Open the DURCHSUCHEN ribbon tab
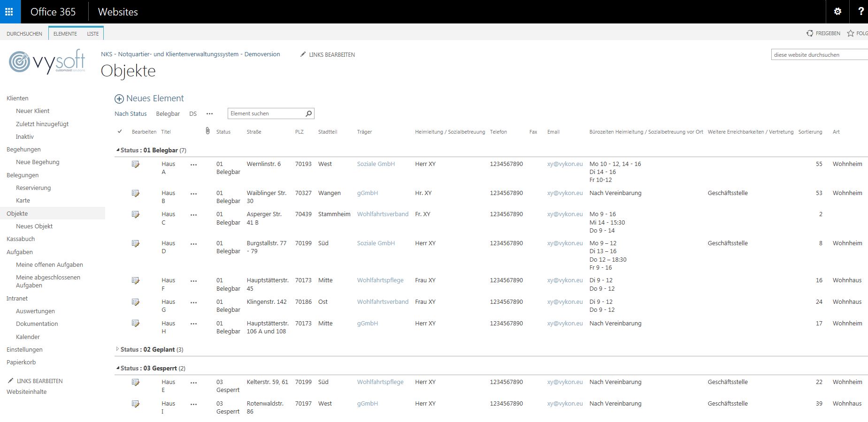Image resolution: width=868 pixels, height=422 pixels. [24, 34]
